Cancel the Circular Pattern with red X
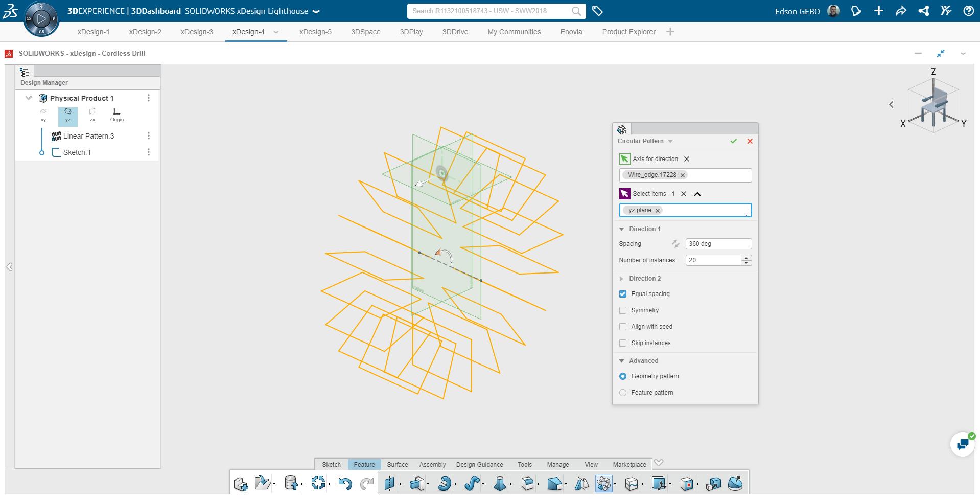 750,141
